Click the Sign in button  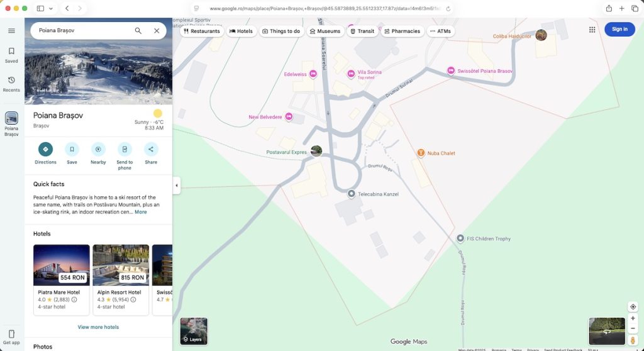point(619,29)
